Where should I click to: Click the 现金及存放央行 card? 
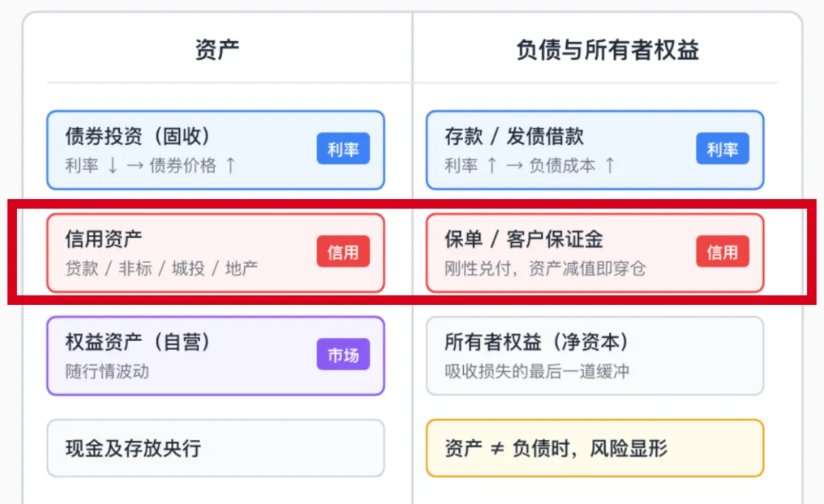click(x=215, y=448)
